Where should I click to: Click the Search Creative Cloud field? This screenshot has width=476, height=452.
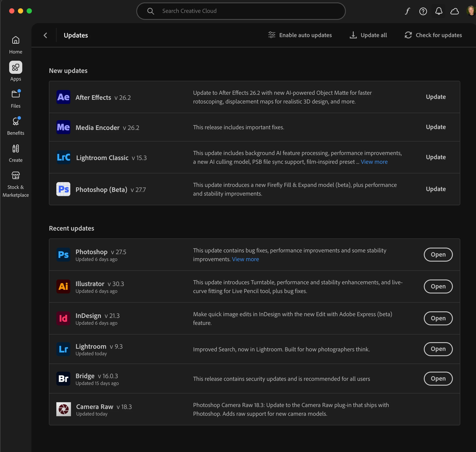click(x=241, y=11)
